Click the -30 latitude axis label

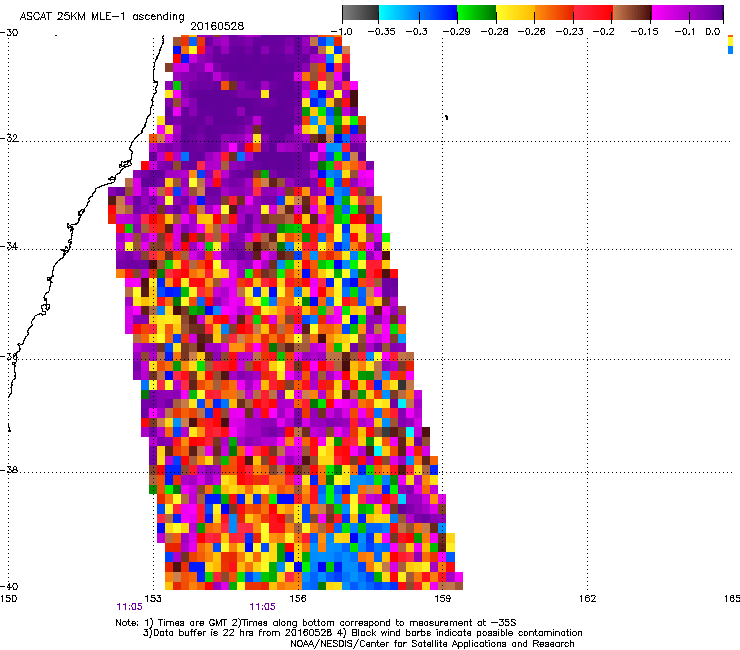point(9,32)
